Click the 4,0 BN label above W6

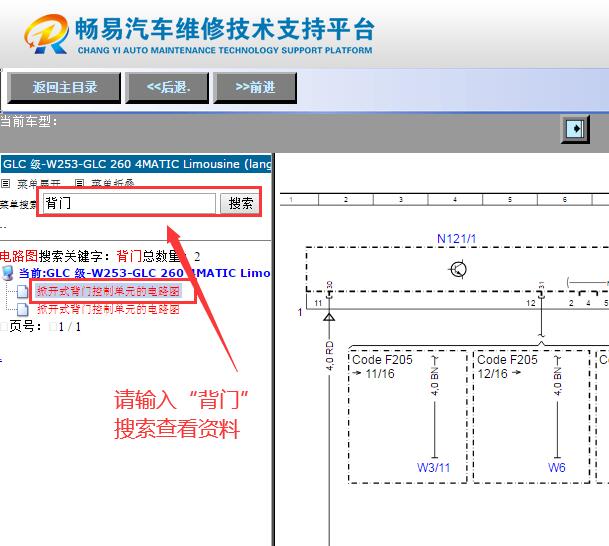(557, 381)
